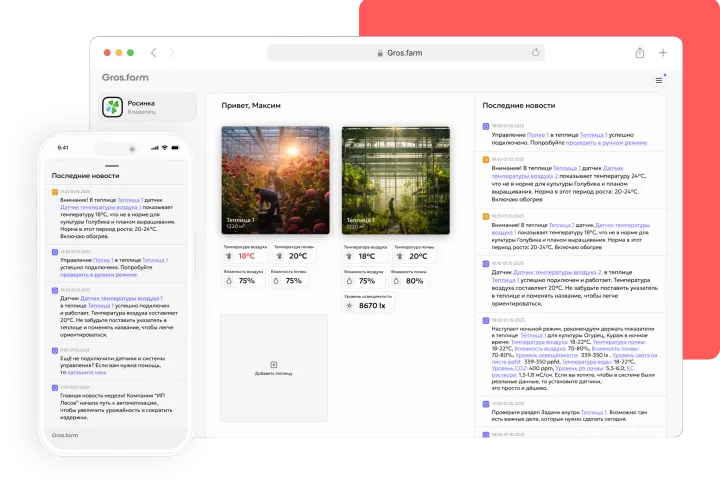Click purple icon of browser Полив 1 news

click(x=486, y=126)
